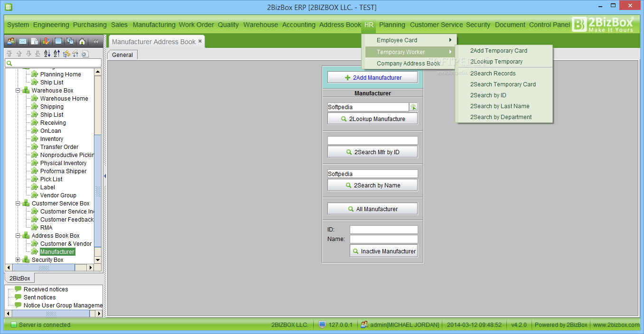
Task: Click the 2Search Mfr by ID button
Action: coord(373,152)
